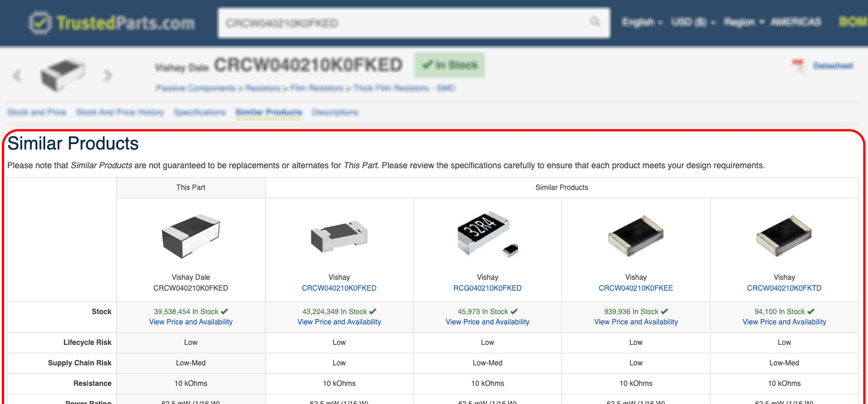This screenshot has width=868, height=404.
Task: Open the CRCW040210K0FKTD part link
Action: coord(784,288)
